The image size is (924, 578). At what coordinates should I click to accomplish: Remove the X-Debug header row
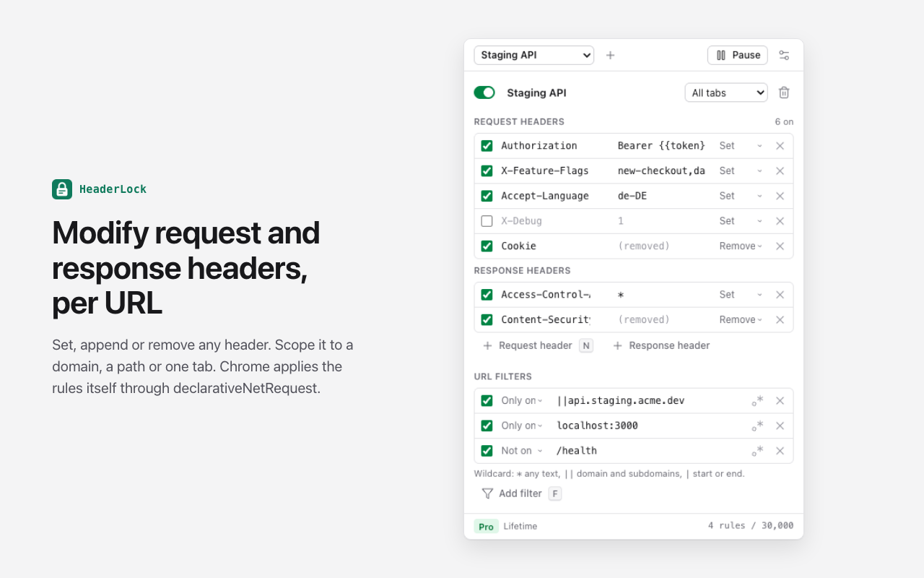point(780,221)
